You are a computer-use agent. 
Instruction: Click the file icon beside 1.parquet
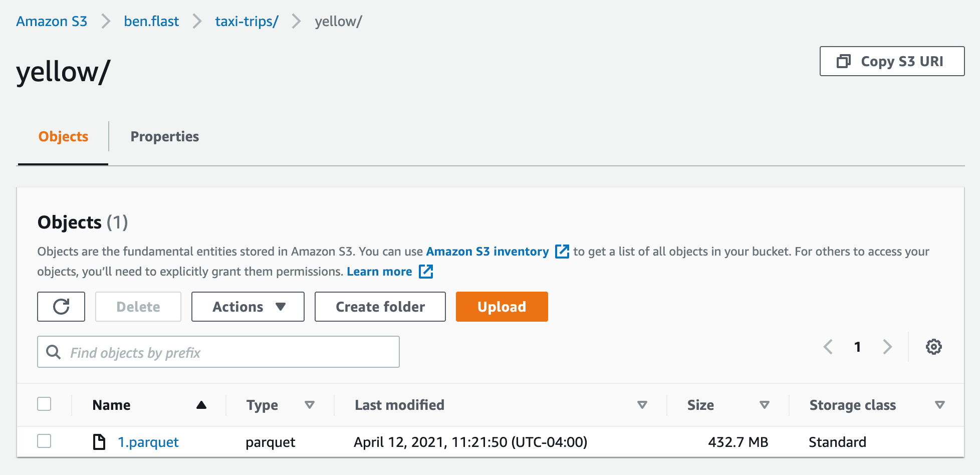point(99,442)
